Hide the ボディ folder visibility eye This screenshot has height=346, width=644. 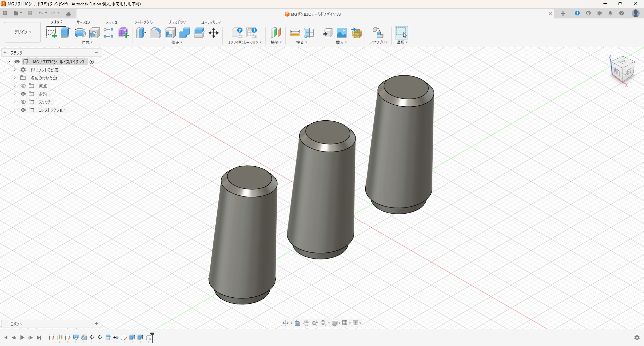click(x=23, y=94)
